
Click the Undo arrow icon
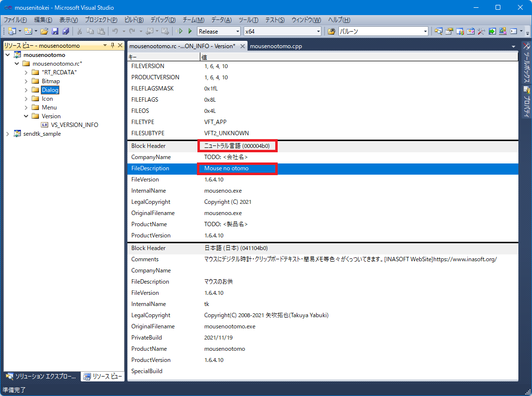[x=115, y=31]
